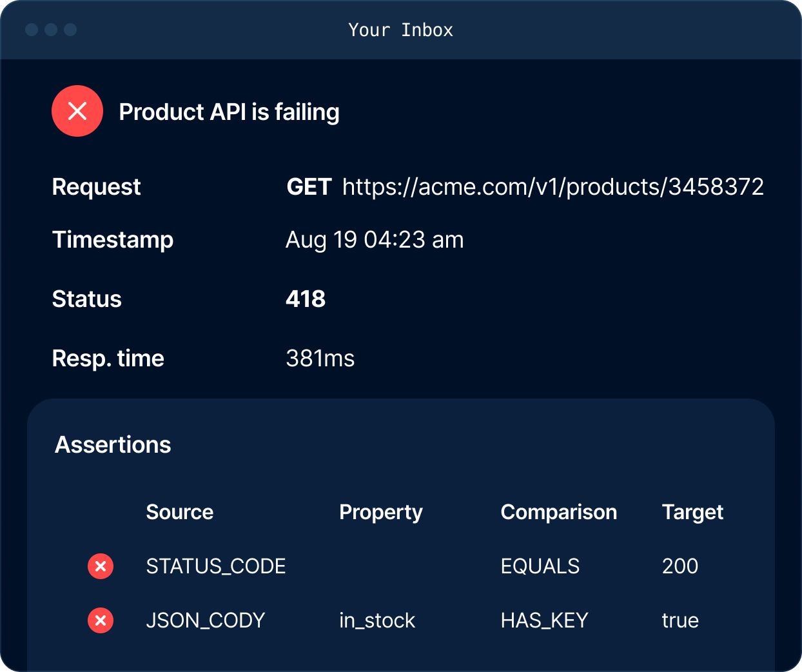Select the Target column header
Screen dimensions: 802x672
(692, 512)
